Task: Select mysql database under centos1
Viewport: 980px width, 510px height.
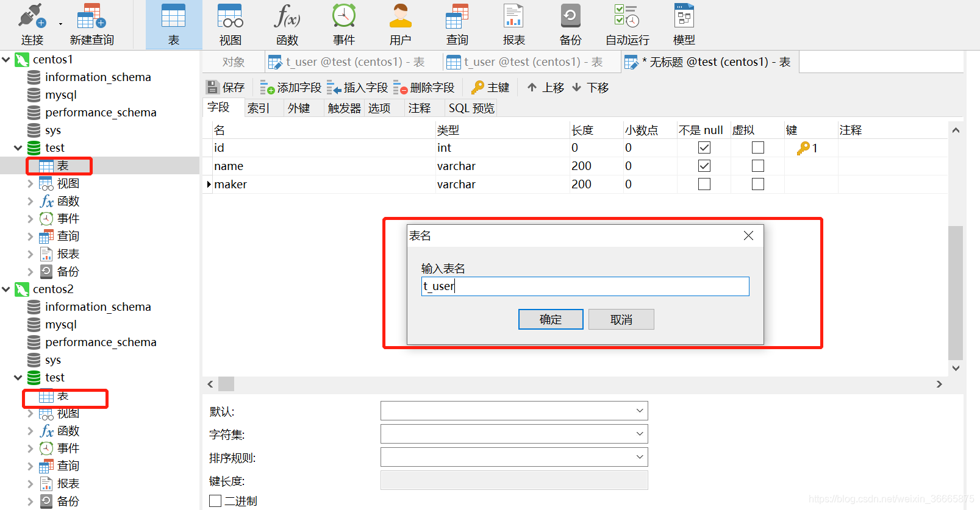Action: point(61,95)
